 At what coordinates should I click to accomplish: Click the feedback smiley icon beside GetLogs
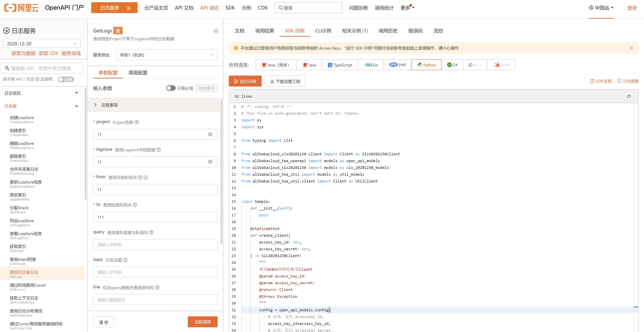[x=216, y=31]
